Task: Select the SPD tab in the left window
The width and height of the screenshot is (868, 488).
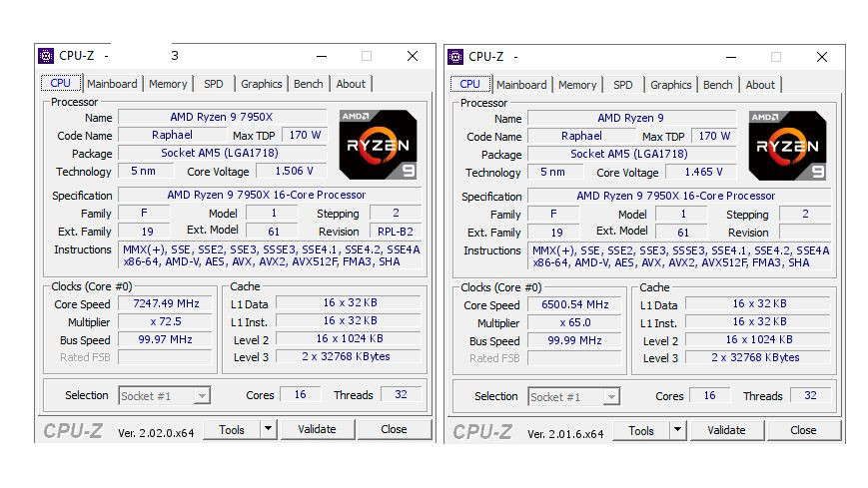Action: (214, 84)
